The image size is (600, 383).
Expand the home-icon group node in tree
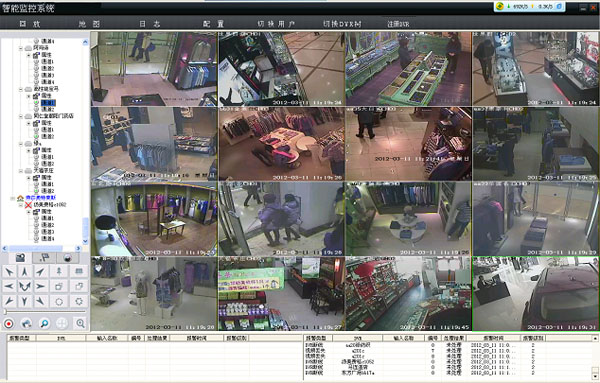tap(13, 198)
